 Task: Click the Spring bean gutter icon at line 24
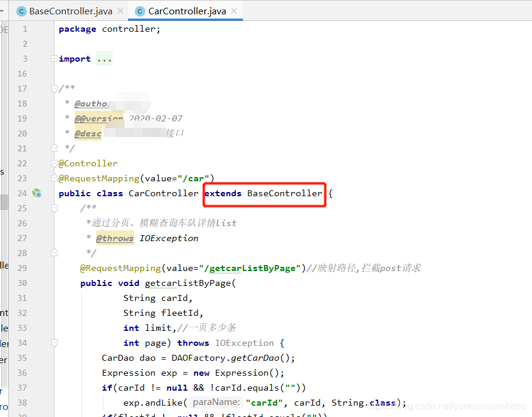tap(37, 193)
